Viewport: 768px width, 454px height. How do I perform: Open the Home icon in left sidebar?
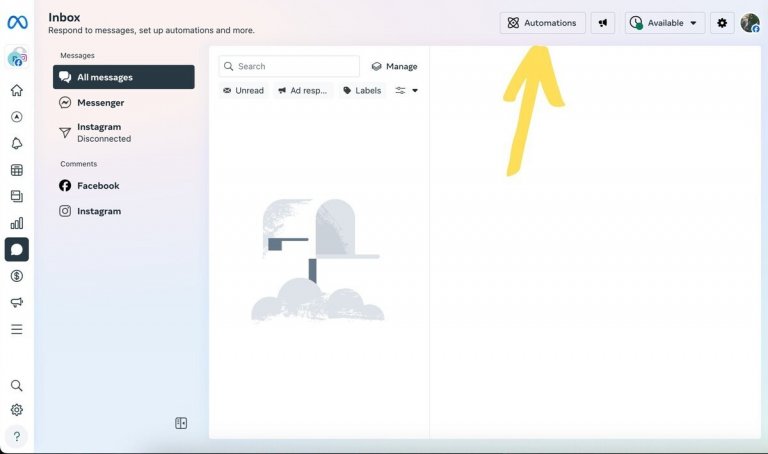coord(17,90)
